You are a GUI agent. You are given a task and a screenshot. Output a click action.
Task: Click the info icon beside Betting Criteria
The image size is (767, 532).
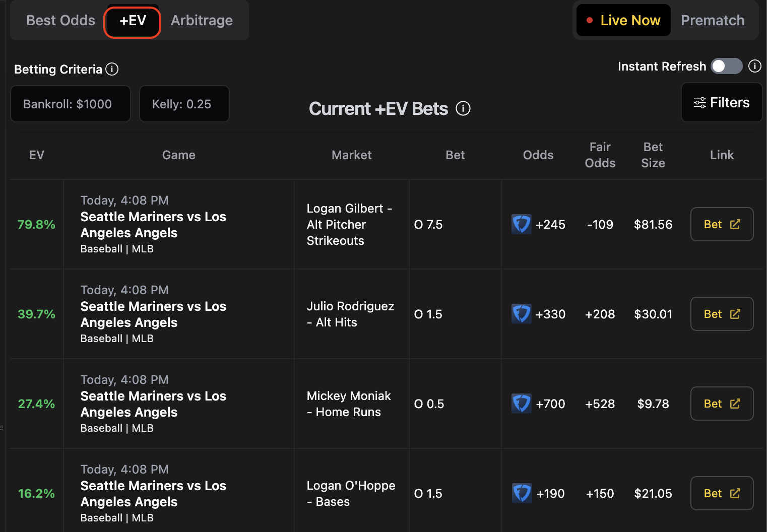tap(112, 69)
